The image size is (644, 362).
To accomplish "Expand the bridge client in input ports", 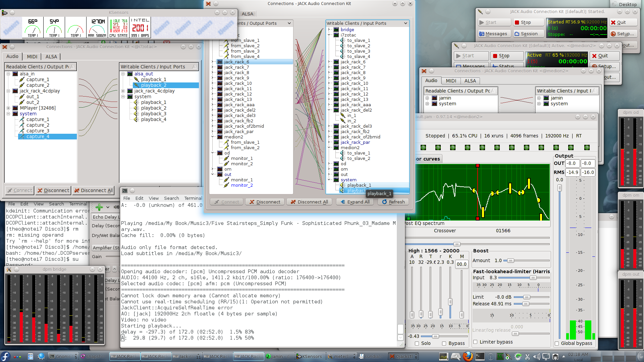I will (329, 29).
